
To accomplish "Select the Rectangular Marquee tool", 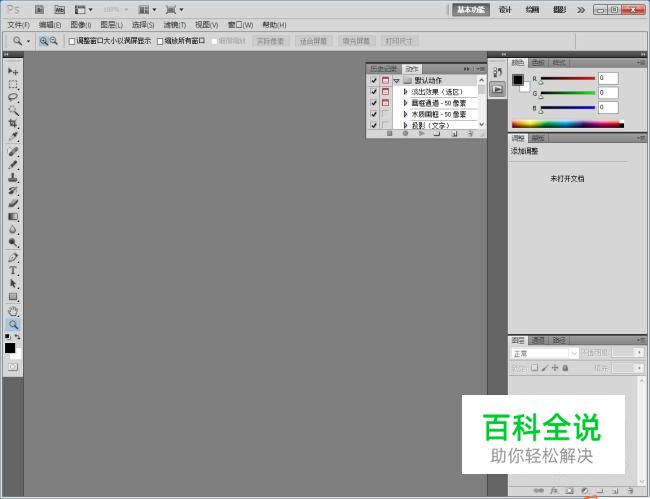I will coord(12,85).
